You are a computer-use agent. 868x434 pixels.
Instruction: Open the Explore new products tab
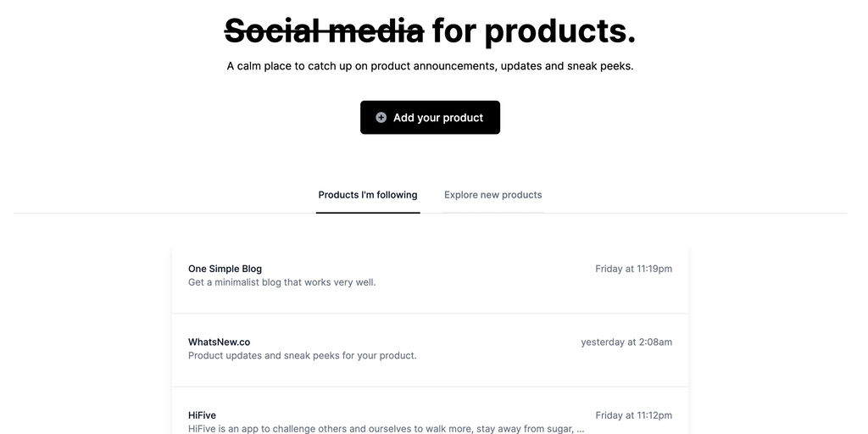(x=492, y=195)
